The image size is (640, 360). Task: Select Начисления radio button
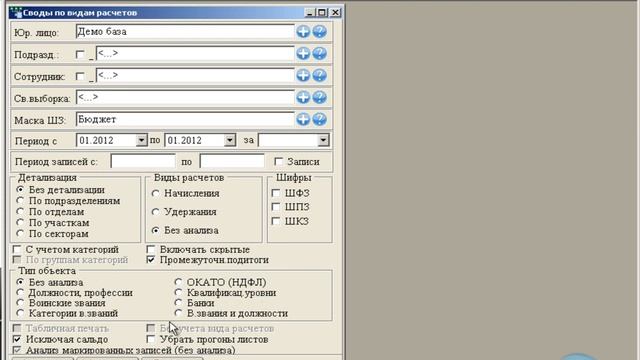(155, 193)
